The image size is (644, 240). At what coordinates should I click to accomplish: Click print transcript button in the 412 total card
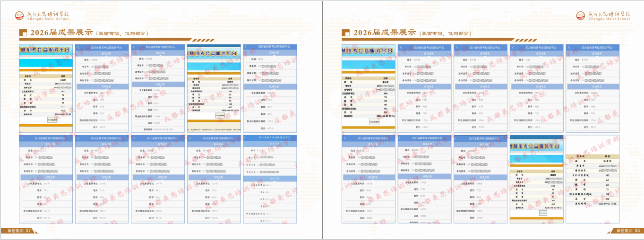[374, 122]
